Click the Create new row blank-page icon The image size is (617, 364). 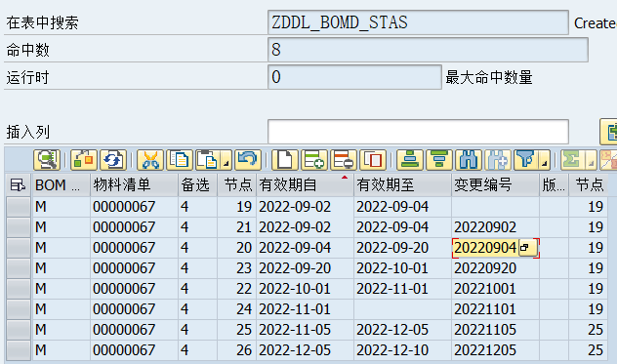pyautogui.click(x=285, y=160)
